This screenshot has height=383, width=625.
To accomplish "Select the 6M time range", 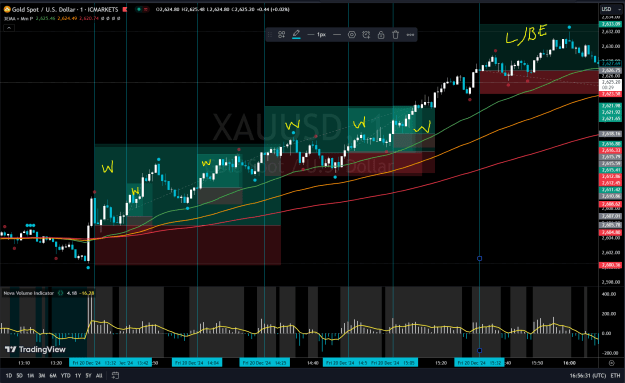I will [x=53, y=375].
